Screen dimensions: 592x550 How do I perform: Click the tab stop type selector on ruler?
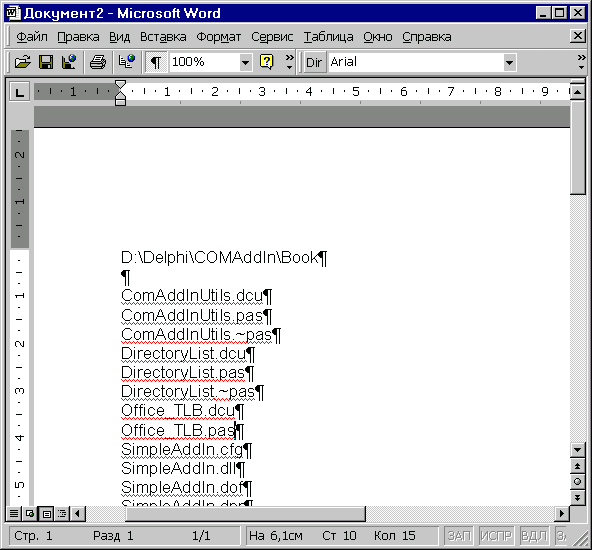coord(19,92)
